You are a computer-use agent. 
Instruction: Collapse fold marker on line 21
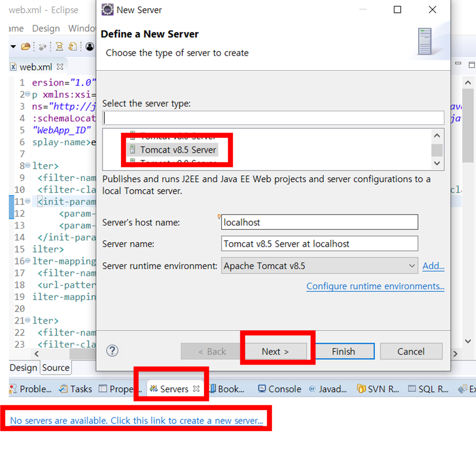pos(28,320)
